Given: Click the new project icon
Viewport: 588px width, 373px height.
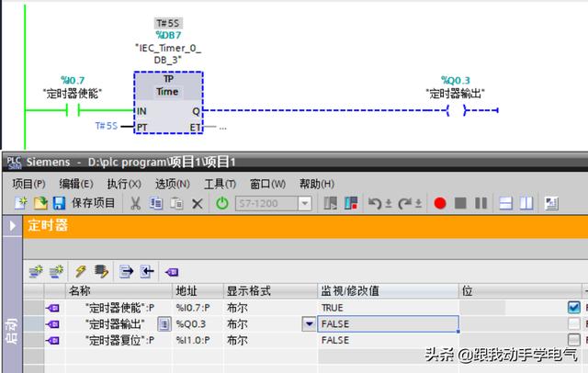Looking at the screenshot, I should (20, 203).
